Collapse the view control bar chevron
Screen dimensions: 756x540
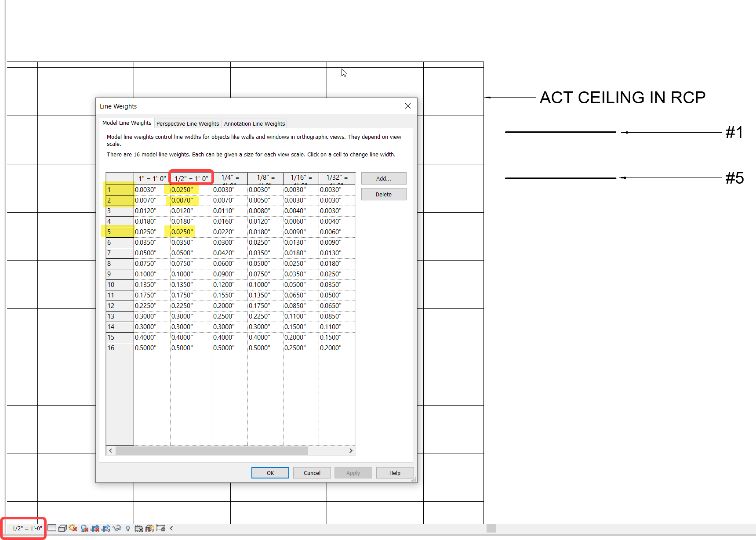[x=171, y=528]
